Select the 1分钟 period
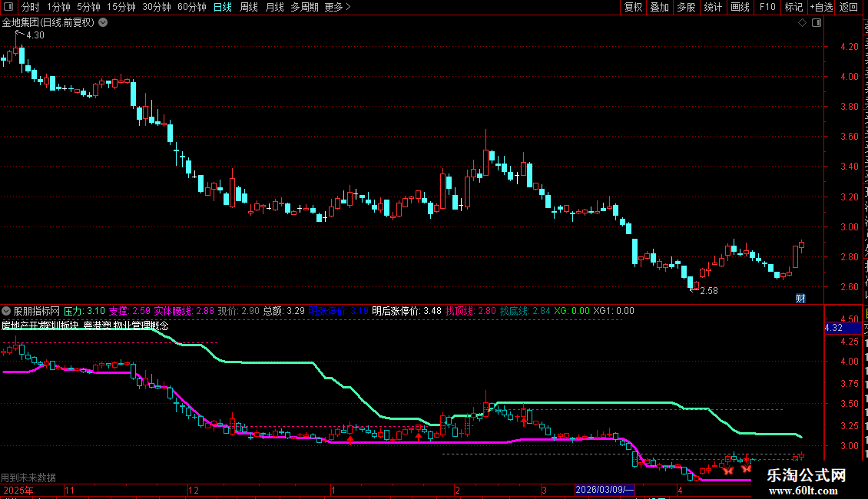868x499 pixels. click(x=58, y=7)
